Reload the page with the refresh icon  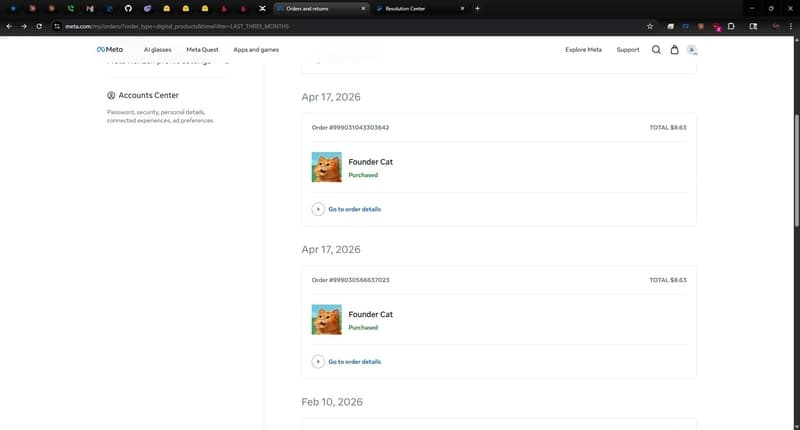click(x=39, y=26)
